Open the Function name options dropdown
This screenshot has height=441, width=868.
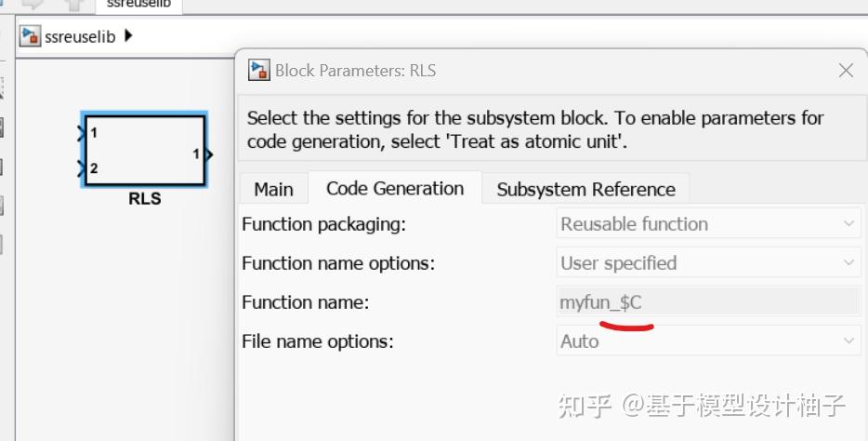click(x=708, y=263)
